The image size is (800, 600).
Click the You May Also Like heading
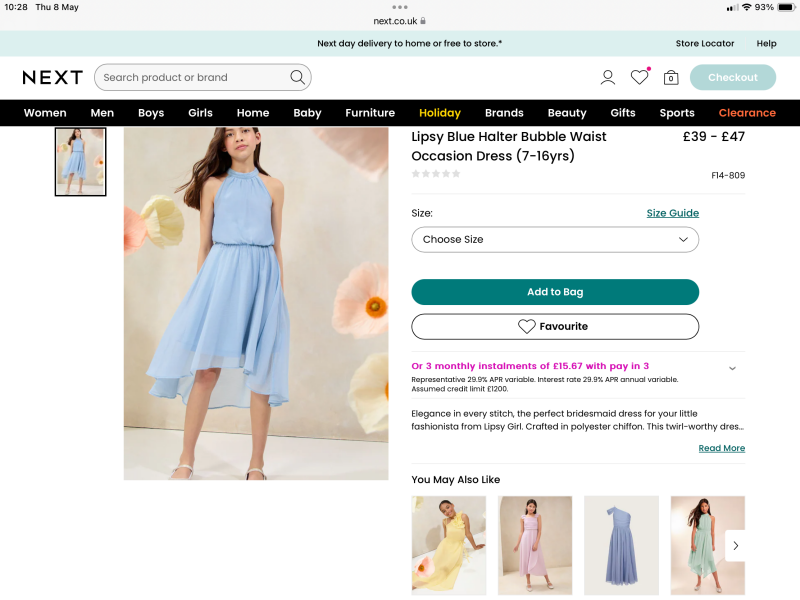coord(456,480)
